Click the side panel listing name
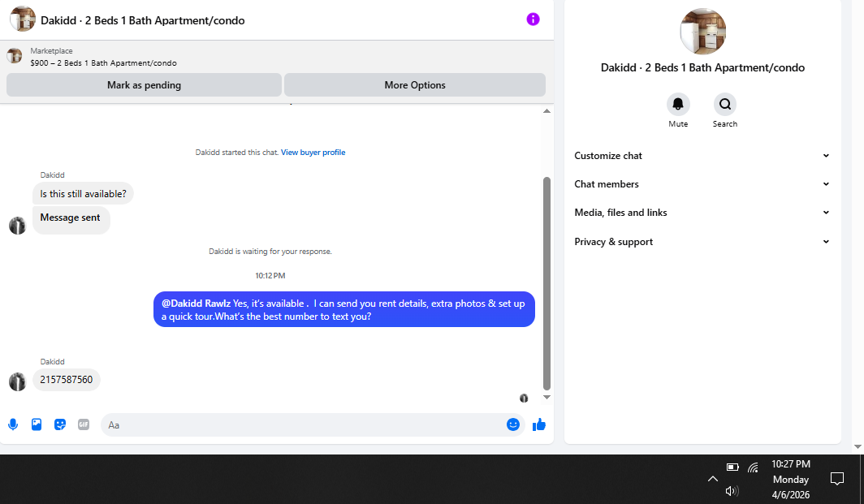This screenshot has height=504, width=864. pos(702,67)
